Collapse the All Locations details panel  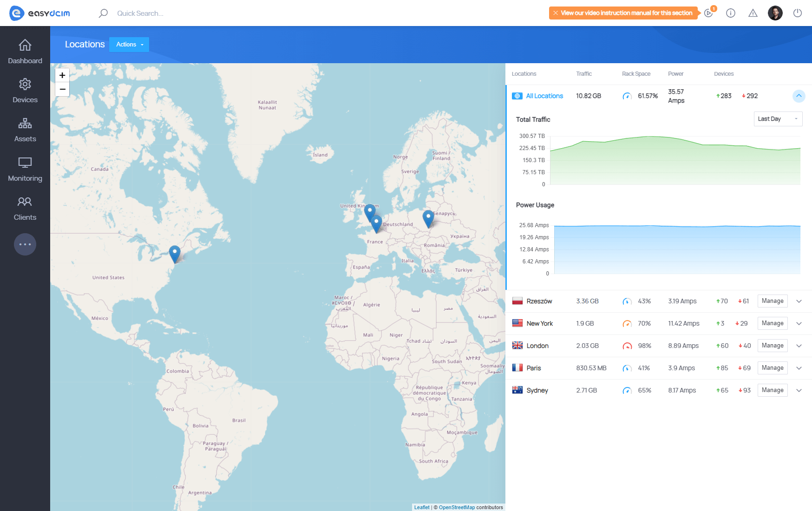click(x=799, y=96)
